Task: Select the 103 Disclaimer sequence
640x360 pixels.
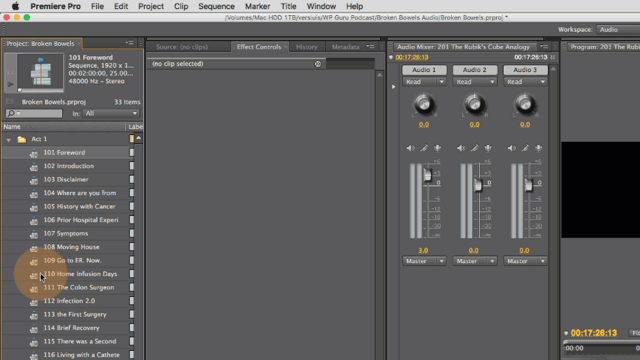Action: point(67,180)
